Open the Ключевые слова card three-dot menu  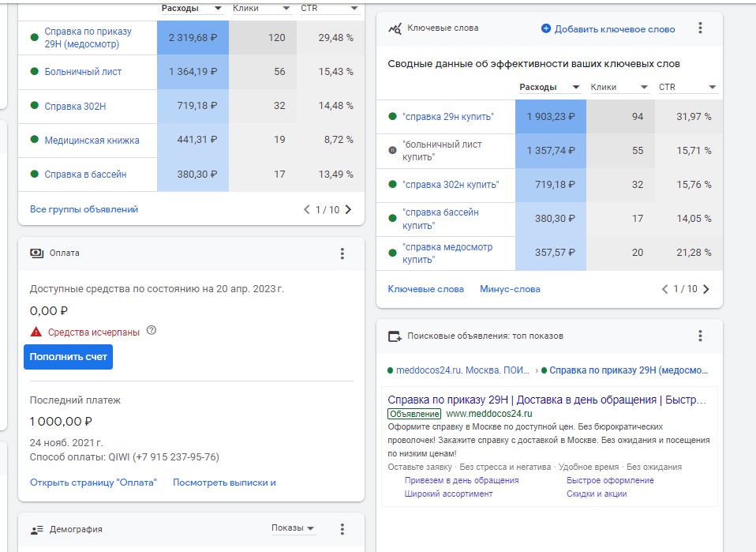(x=700, y=28)
